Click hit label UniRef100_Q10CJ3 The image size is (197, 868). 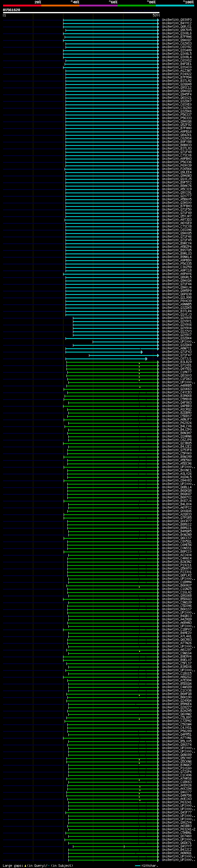point(176,314)
